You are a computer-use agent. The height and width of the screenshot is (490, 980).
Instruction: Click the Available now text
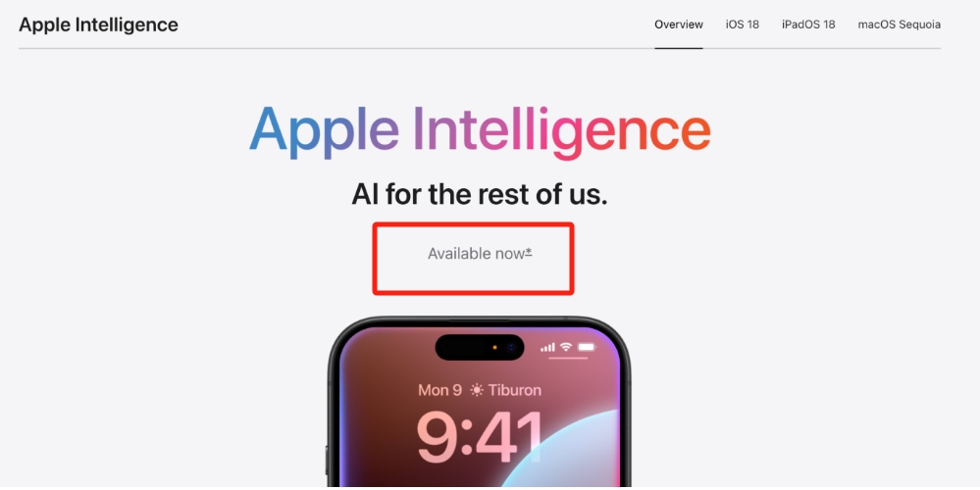tap(476, 254)
